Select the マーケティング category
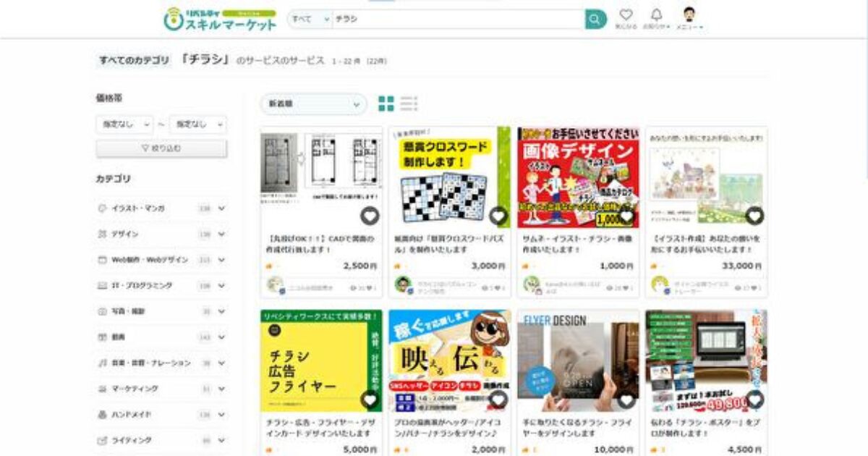 pyautogui.click(x=135, y=389)
